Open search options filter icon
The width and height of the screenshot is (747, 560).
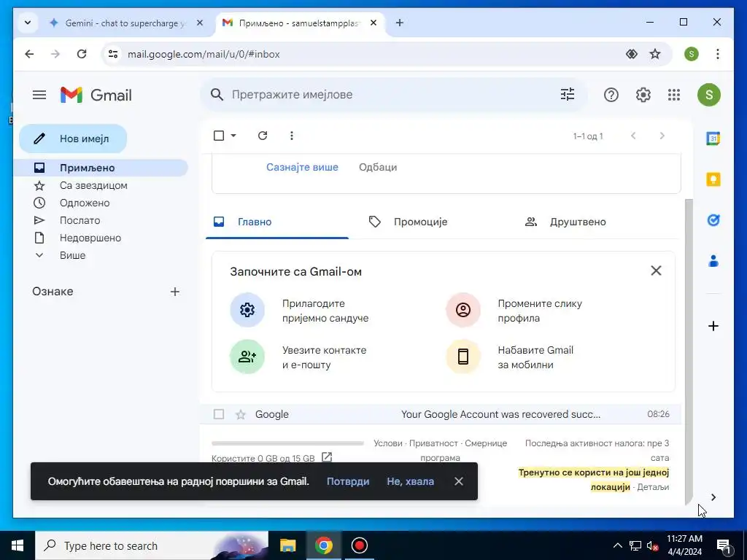(x=567, y=94)
